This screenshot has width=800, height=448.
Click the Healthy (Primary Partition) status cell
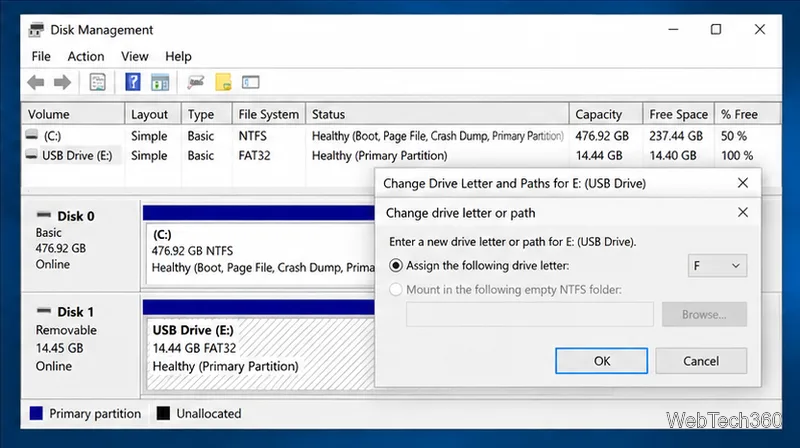(x=380, y=155)
